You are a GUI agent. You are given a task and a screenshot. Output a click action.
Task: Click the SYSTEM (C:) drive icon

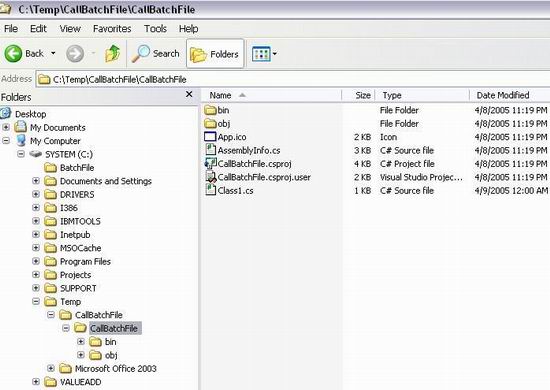pos(36,154)
